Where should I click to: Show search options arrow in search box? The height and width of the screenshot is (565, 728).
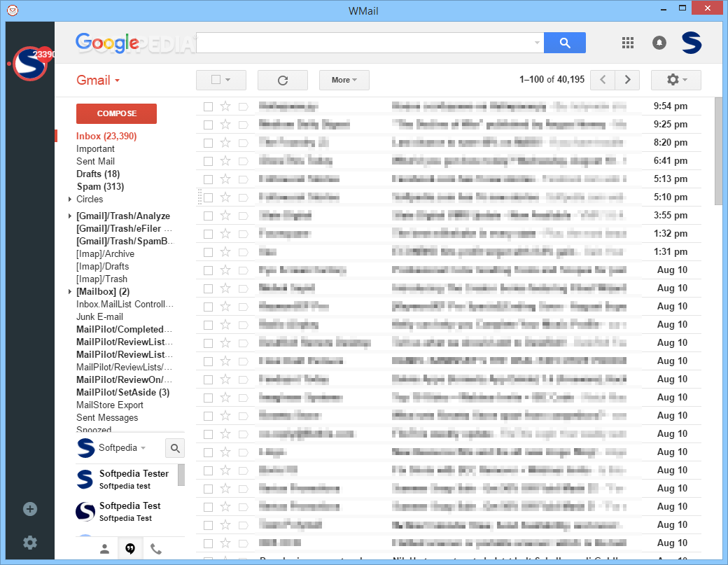[x=537, y=43]
